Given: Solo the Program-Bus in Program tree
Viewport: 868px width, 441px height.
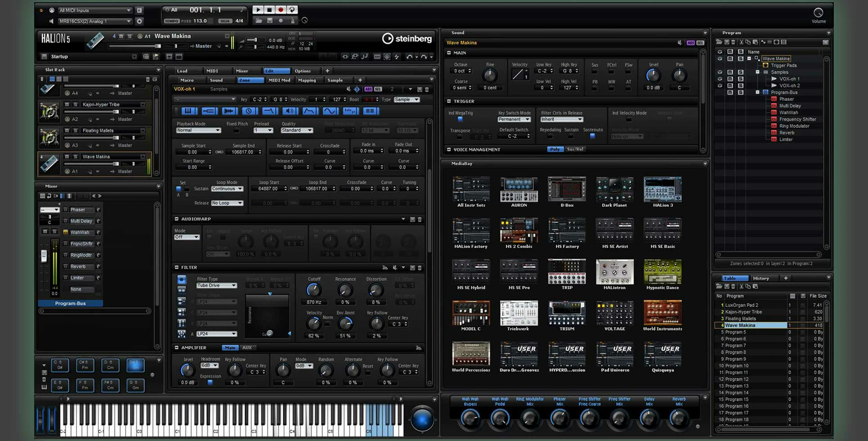Looking at the screenshot, I should click(740, 92).
